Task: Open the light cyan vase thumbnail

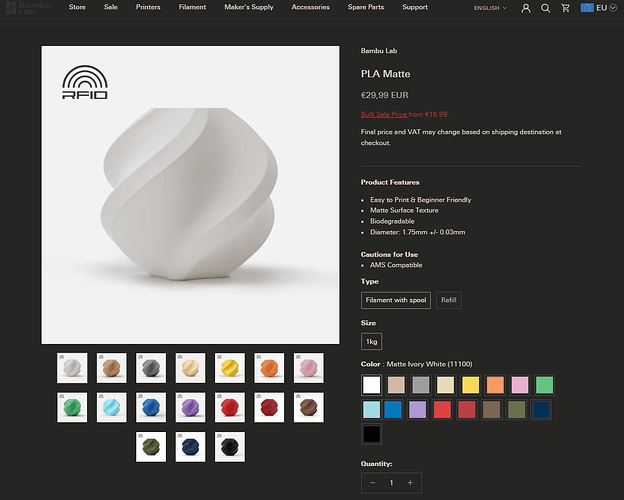Action: click(111, 407)
